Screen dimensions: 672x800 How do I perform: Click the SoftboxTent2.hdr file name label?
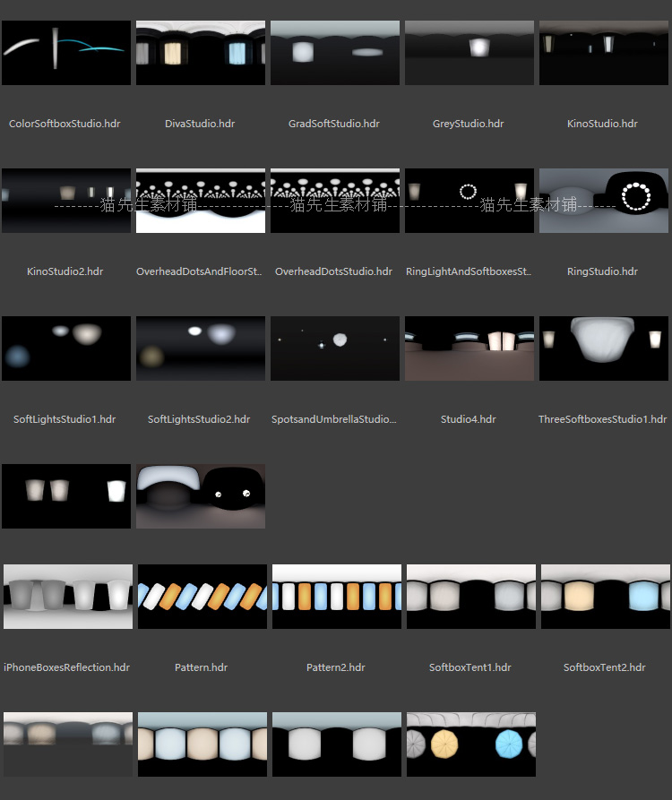605,667
